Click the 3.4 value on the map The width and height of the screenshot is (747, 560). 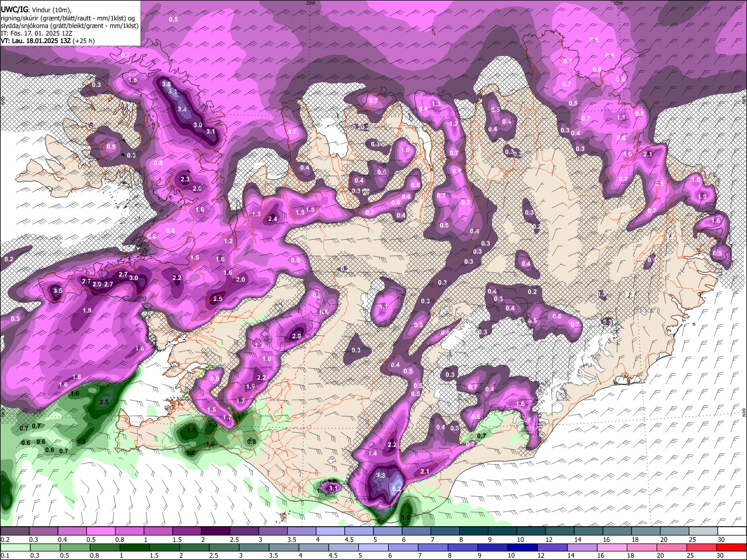coord(182,109)
